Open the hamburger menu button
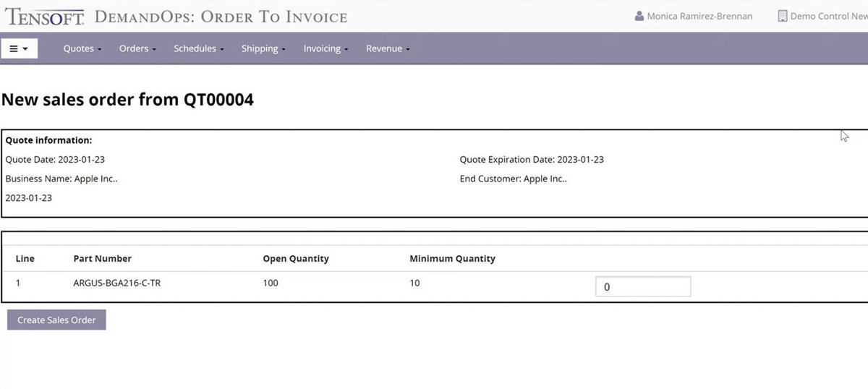868x389 pixels. click(x=19, y=48)
